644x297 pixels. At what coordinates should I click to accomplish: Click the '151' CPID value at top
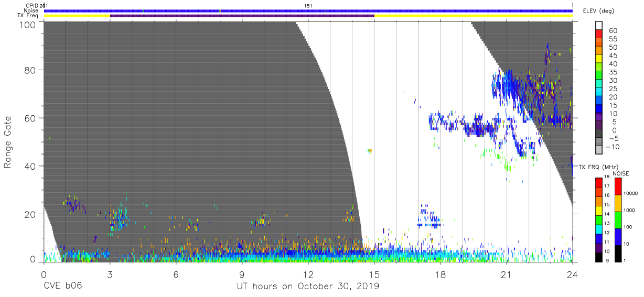308,6
